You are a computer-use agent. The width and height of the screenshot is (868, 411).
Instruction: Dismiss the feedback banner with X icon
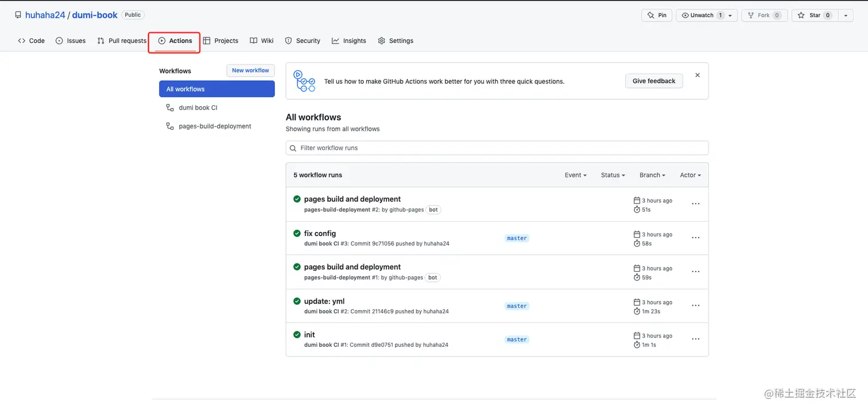tap(697, 75)
